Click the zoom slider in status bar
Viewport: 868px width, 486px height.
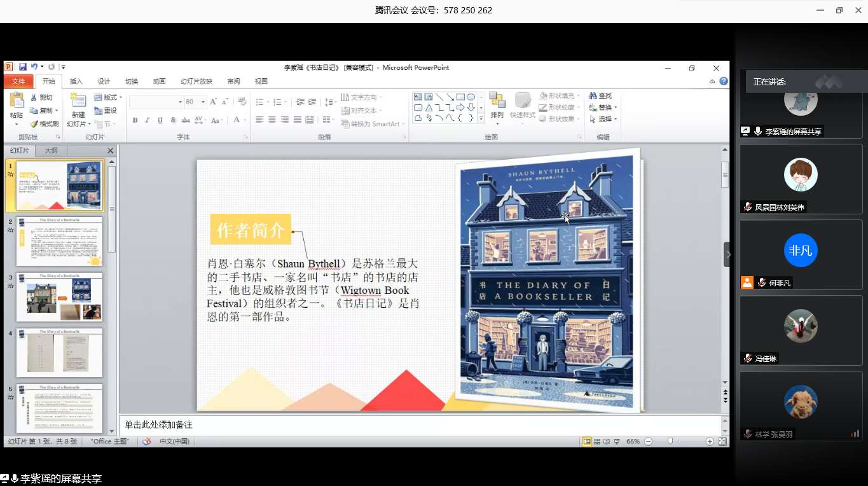tap(670, 441)
